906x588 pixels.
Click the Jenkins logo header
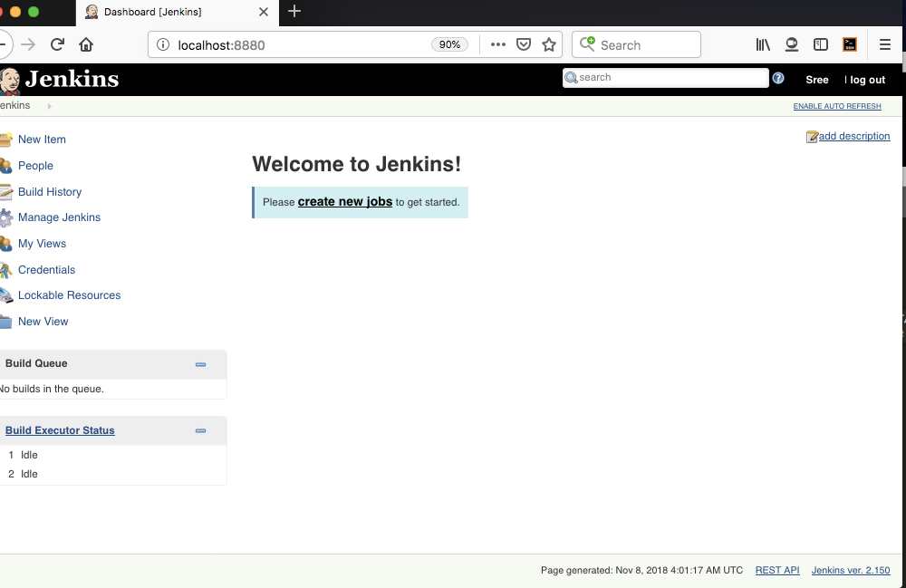click(x=59, y=80)
